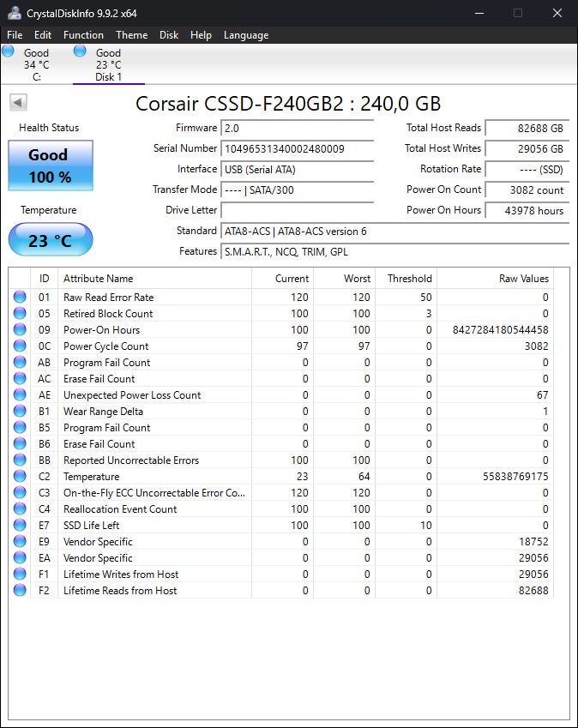Viewport: 578px width, 728px height.
Task: Click status orb of EA Vendor Specific row
Action: point(20,557)
